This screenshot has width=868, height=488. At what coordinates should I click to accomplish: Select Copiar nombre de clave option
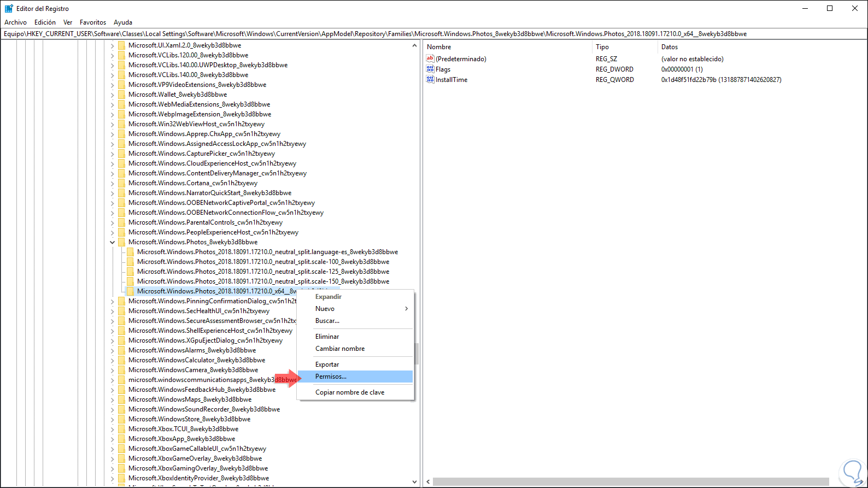point(355,392)
